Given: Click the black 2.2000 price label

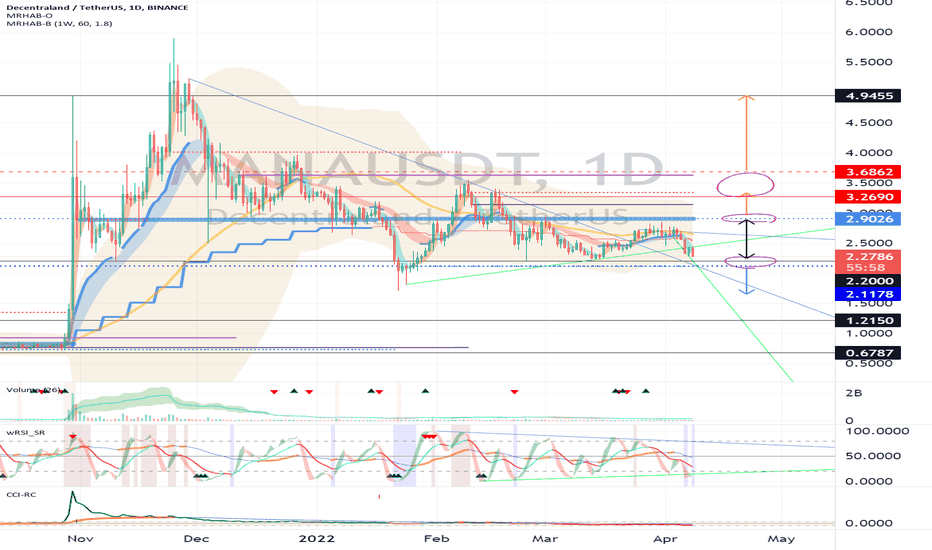Looking at the screenshot, I should 868,281.
